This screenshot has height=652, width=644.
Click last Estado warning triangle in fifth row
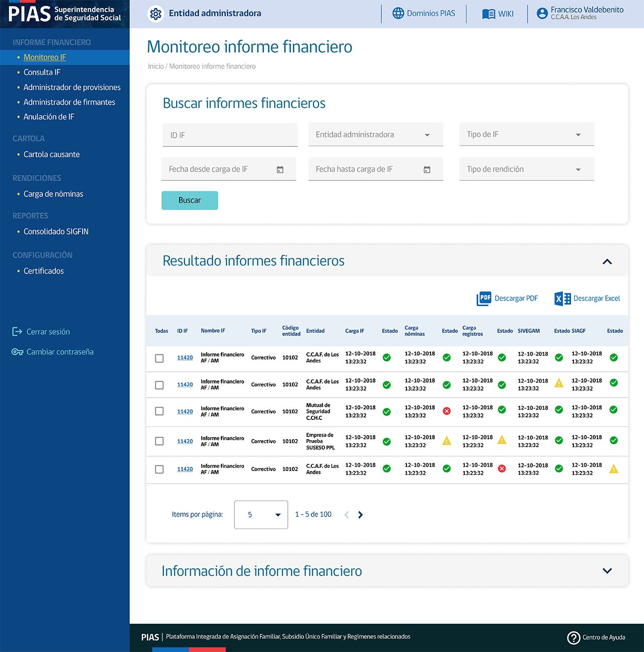[x=614, y=469]
